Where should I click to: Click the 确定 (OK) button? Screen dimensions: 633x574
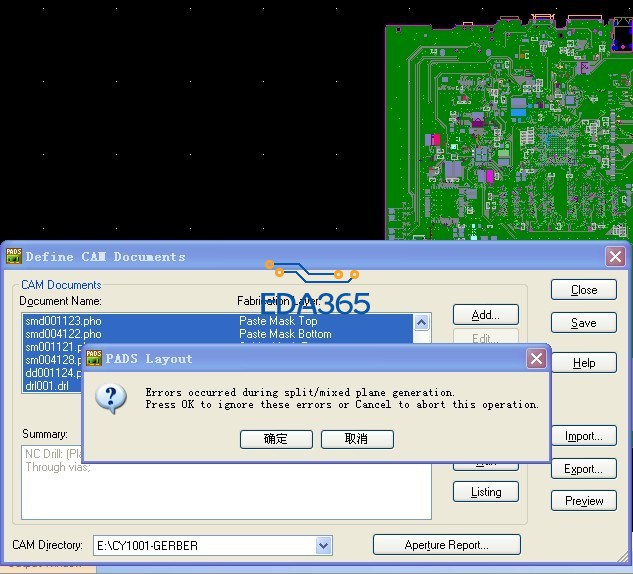tap(276, 439)
